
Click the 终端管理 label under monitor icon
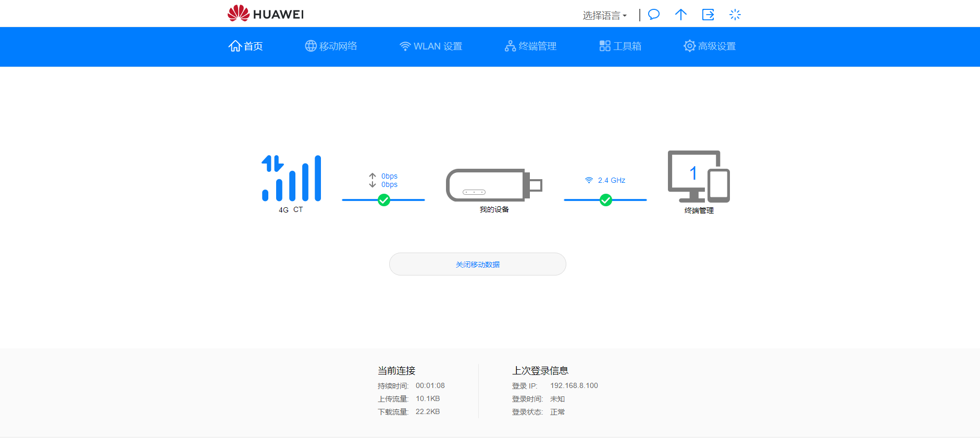pyautogui.click(x=699, y=210)
